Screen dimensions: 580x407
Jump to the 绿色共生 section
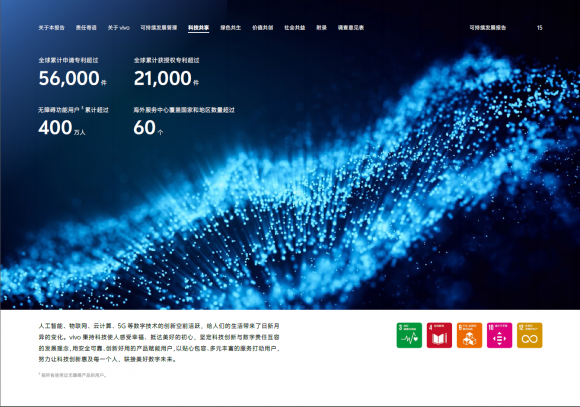[230, 28]
